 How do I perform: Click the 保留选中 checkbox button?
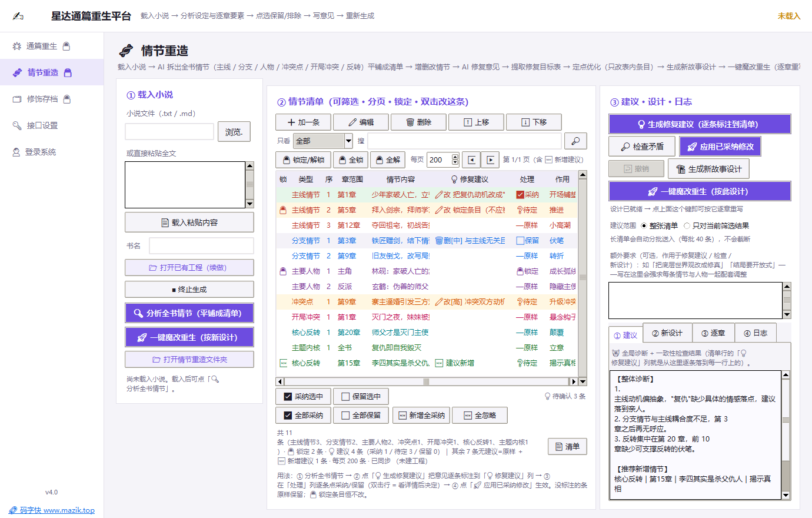361,397
